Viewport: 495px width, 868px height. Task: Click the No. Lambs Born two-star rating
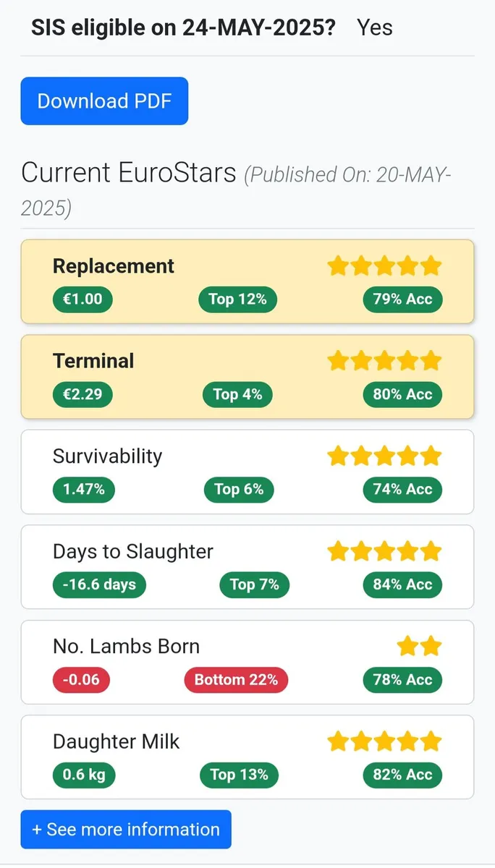tap(419, 646)
